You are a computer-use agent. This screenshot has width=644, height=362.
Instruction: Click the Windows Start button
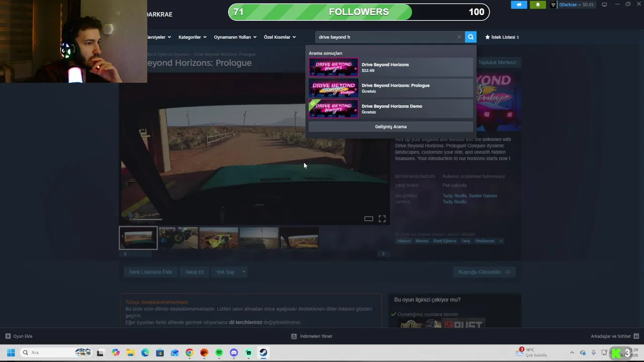point(11,352)
